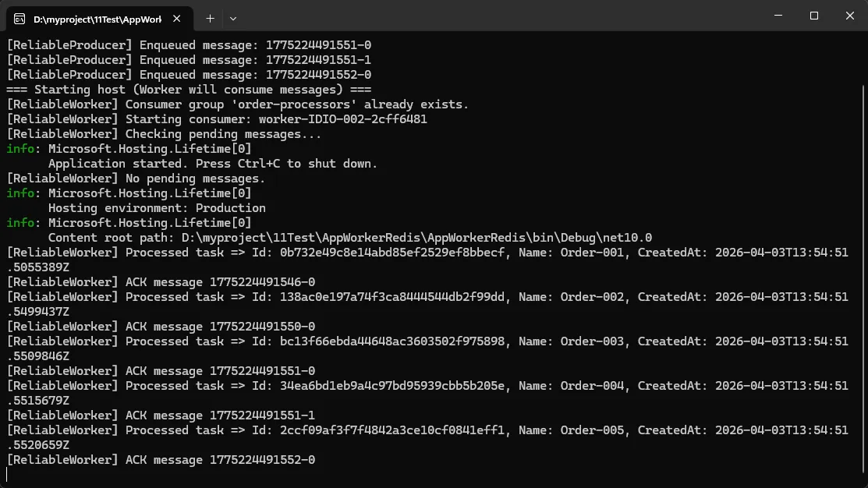Click the Enqueued message 1775224491551-1 line

[x=189, y=60]
